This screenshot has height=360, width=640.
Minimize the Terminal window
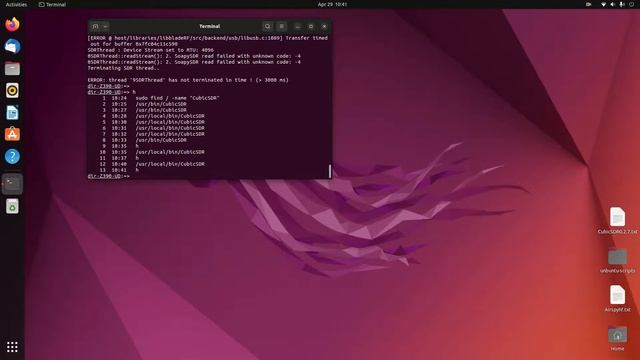(x=298, y=26)
